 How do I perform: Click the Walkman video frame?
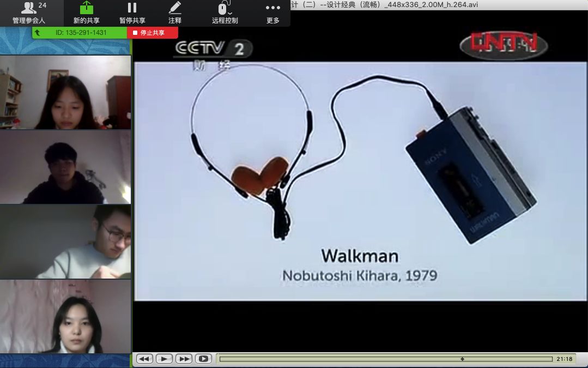(360, 181)
